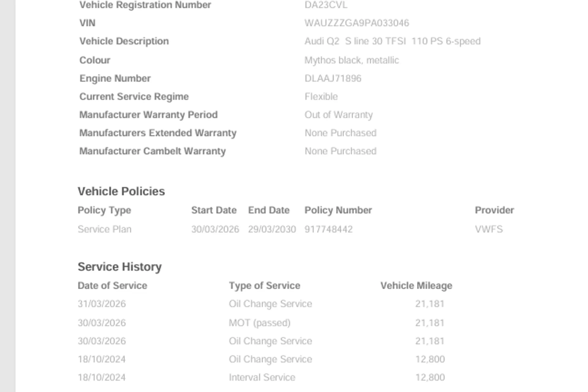Click the Mythos black, metallic colour value
588x392 pixels.
click(352, 60)
